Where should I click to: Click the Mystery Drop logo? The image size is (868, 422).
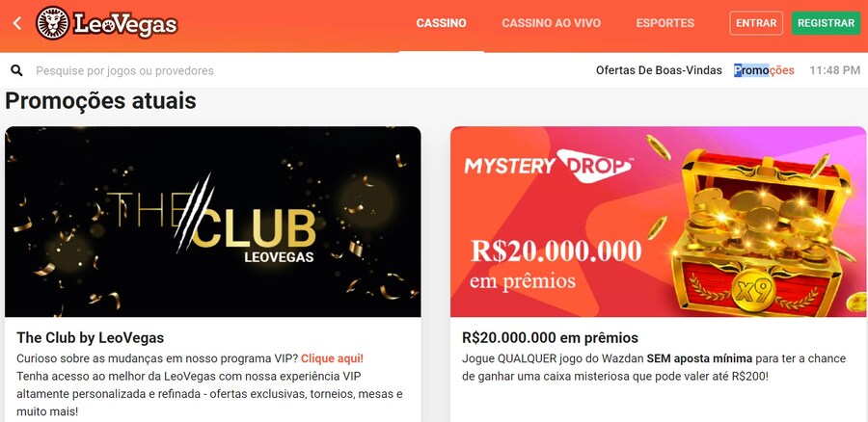coord(548,166)
